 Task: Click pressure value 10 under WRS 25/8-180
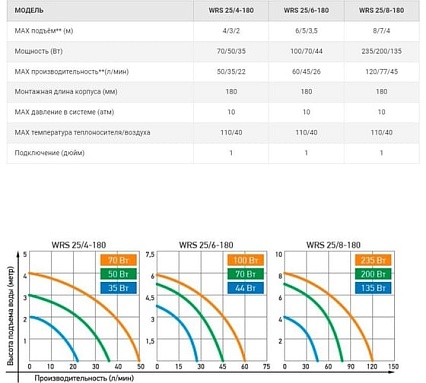(x=381, y=112)
